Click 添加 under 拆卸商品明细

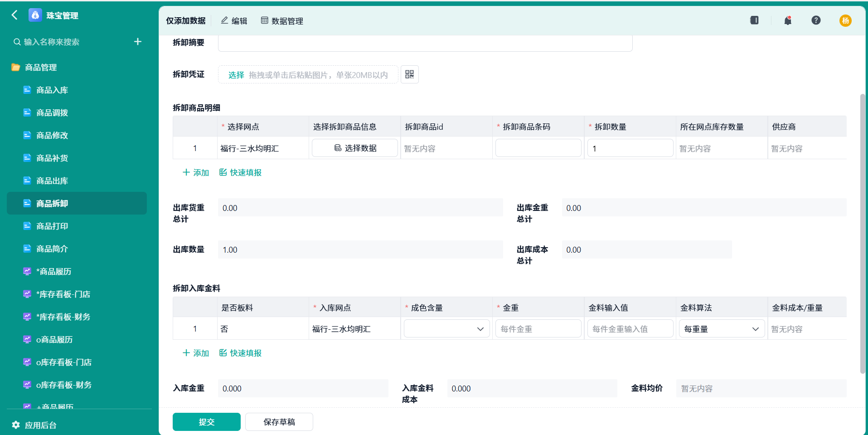196,172
